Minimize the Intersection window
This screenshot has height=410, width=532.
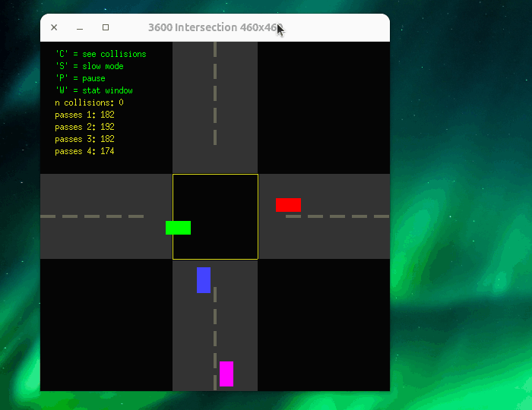[x=80, y=27]
